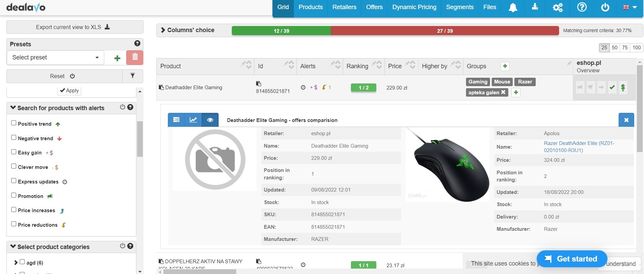This screenshot has height=274, width=644.
Task: Enable Price increases checkbox
Action: tap(14, 210)
